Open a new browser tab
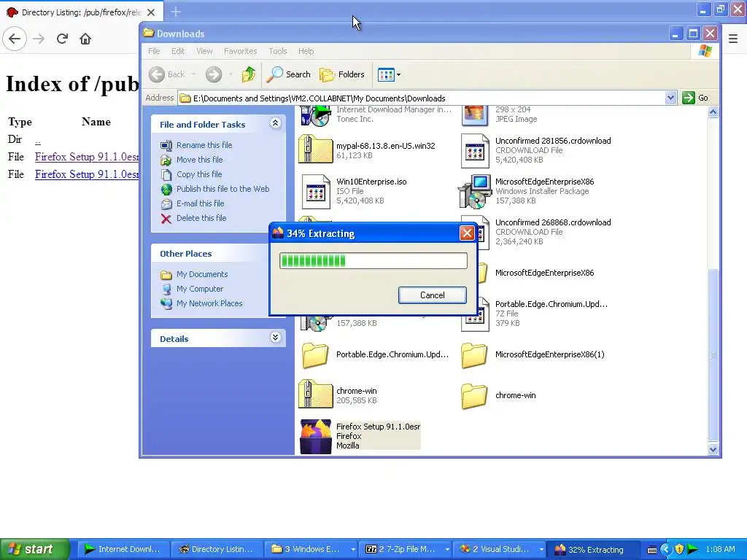This screenshot has height=560, width=747. (176, 12)
